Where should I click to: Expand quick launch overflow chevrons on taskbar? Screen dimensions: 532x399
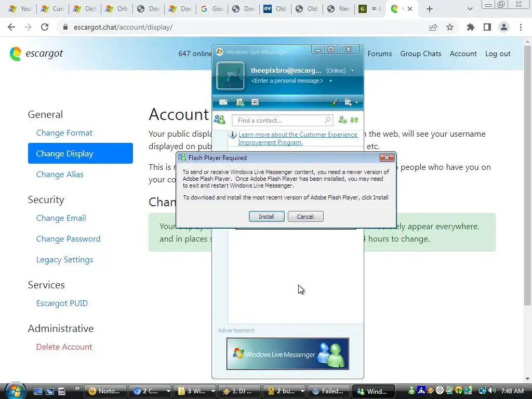click(x=77, y=389)
